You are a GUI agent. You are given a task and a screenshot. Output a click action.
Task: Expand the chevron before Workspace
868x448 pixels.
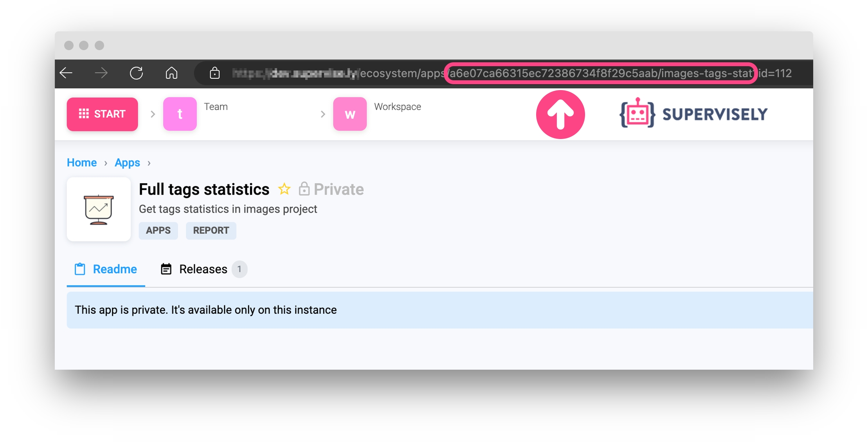click(323, 114)
